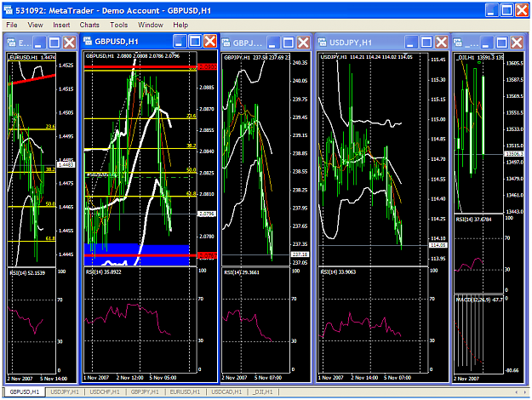Switch to USDCAD,H1 bottom tab
This screenshot has width=532, height=400.
pyautogui.click(x=226, y=391)
